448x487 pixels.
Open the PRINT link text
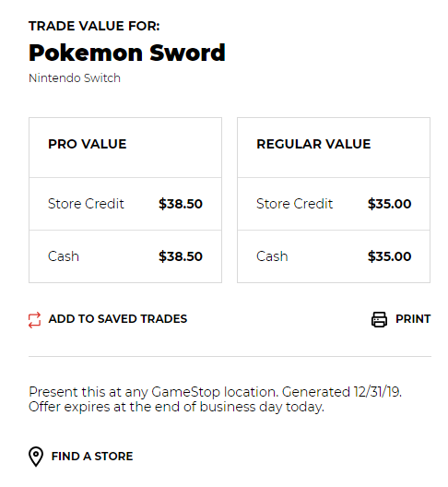413,319
